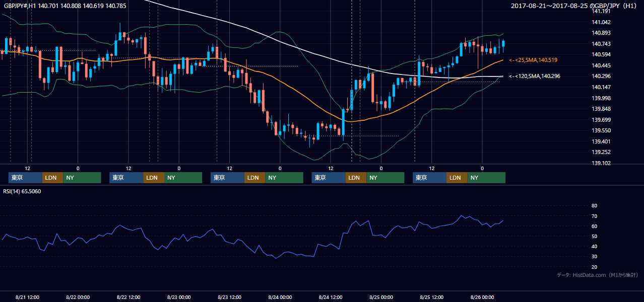The width and height of the screenshot is (644, 302).
Task: Click RSI scale value 30
Action: (x=594, y=256)
